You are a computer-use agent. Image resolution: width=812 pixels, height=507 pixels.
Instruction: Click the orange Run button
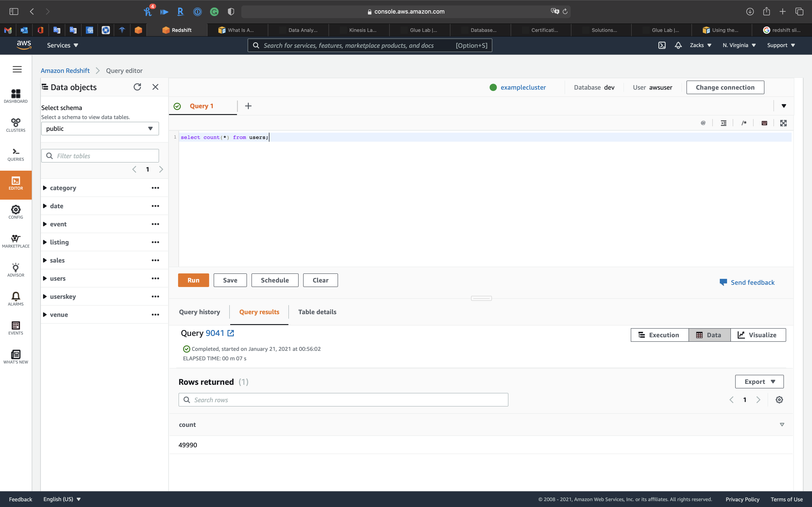193,280
